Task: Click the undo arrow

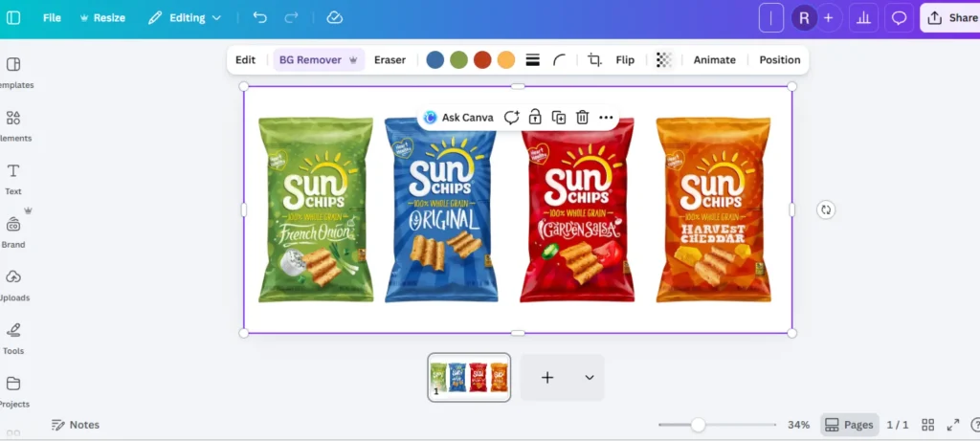Action: click(260, 18)
